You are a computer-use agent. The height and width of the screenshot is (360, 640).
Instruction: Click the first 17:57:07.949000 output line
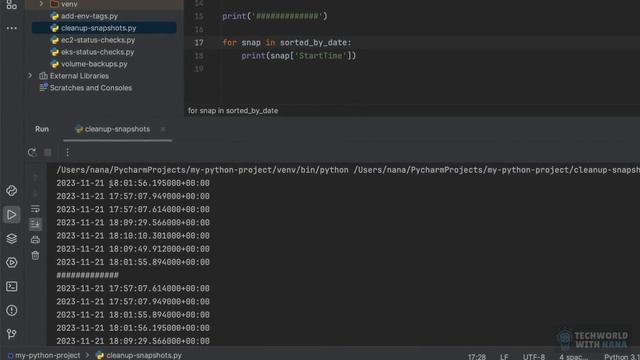pyautogui.click(x=133, y=196)
